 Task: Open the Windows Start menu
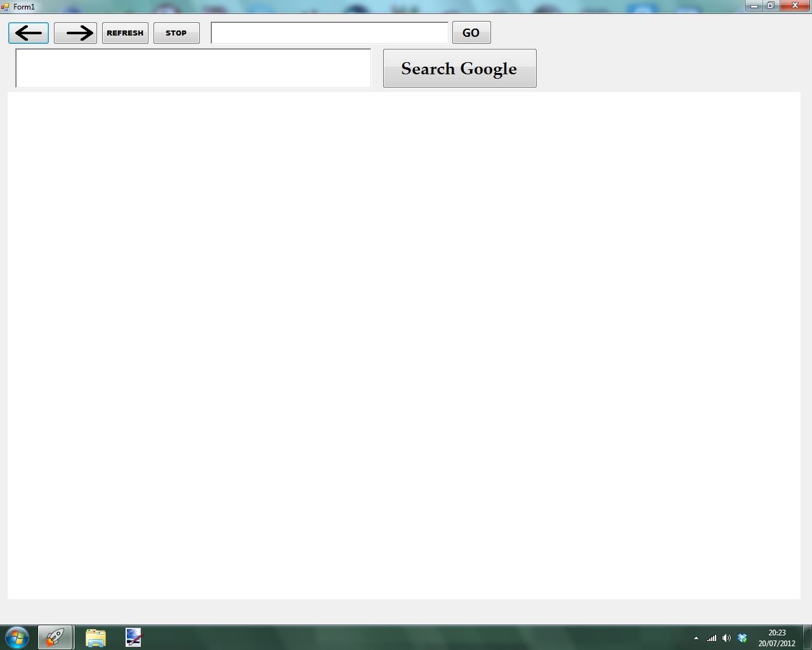pos(17,637)
